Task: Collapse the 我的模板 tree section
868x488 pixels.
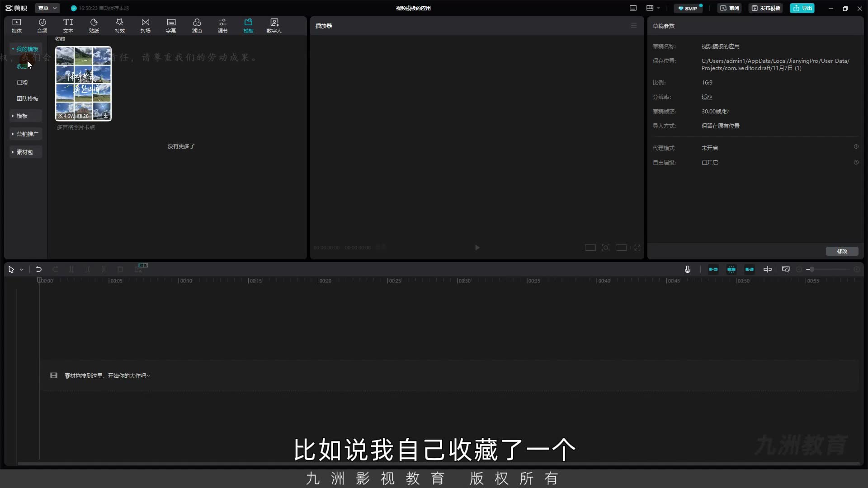Action: coord(26,49)
